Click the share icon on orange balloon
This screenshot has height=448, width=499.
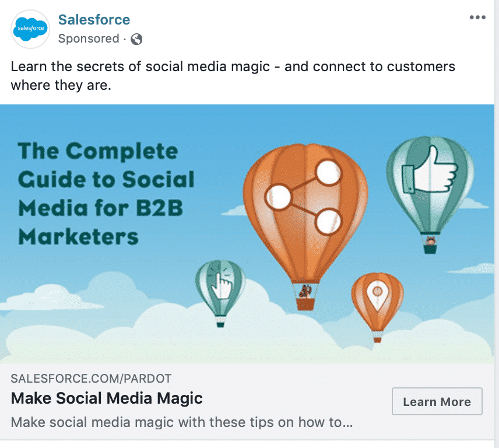point(303,197)
